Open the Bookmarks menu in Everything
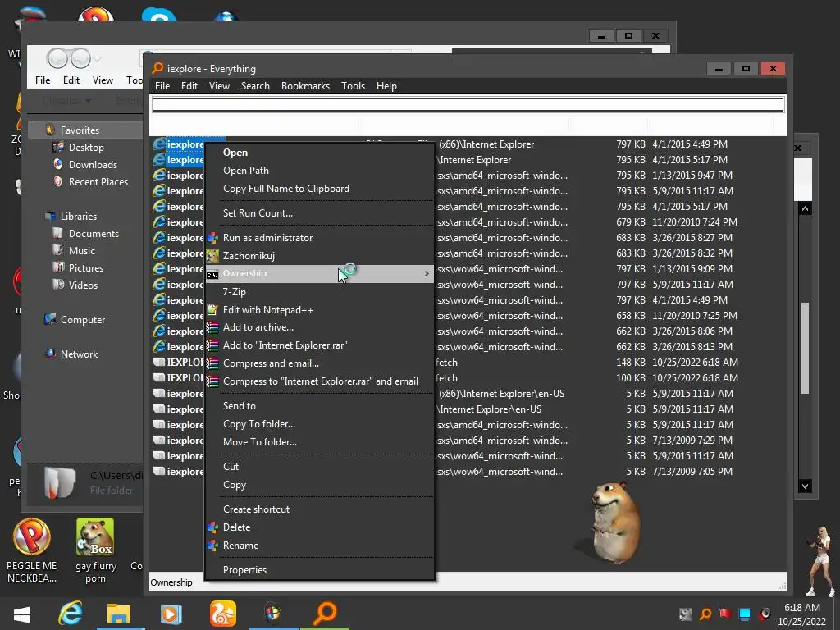This screenshot has height=630, width=840. tap(305, 86)
